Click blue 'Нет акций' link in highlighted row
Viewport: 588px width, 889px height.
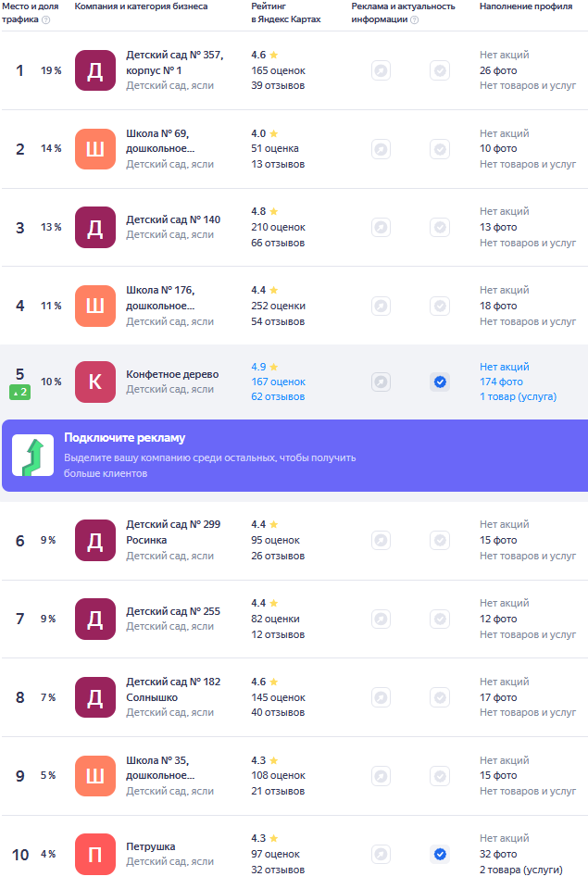coord(505,367)
